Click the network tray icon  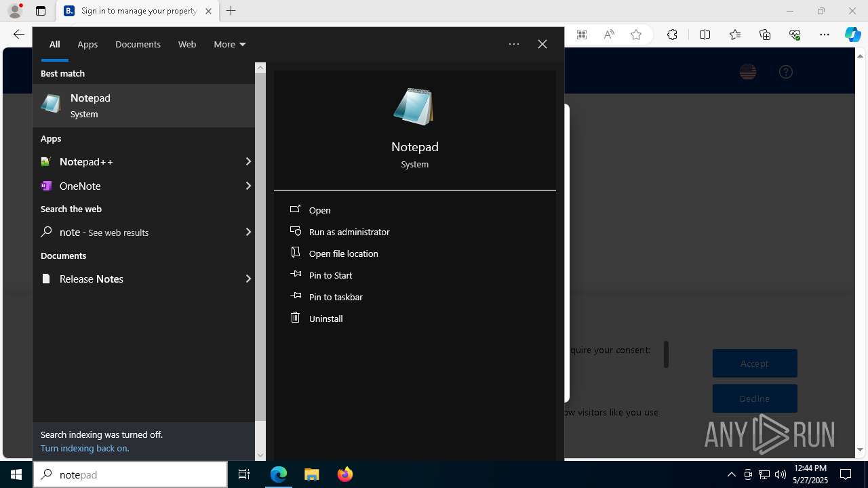[x=764, y=474]
